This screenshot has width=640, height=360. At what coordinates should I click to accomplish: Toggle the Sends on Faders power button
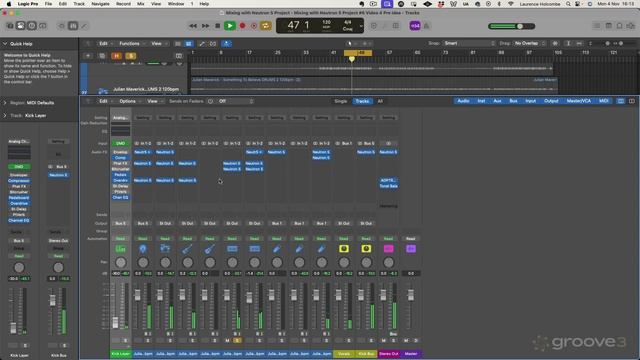pos(210,101)
